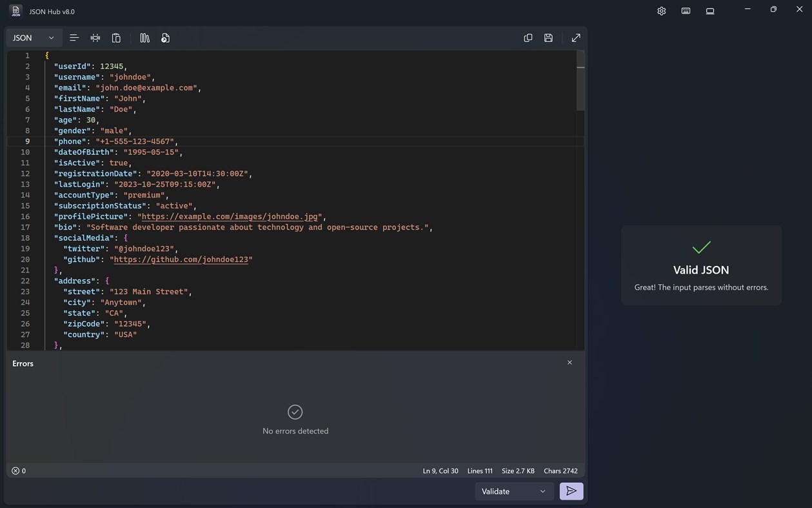
Task: Save the document with the floppy icon
Action: pos(548,38)
